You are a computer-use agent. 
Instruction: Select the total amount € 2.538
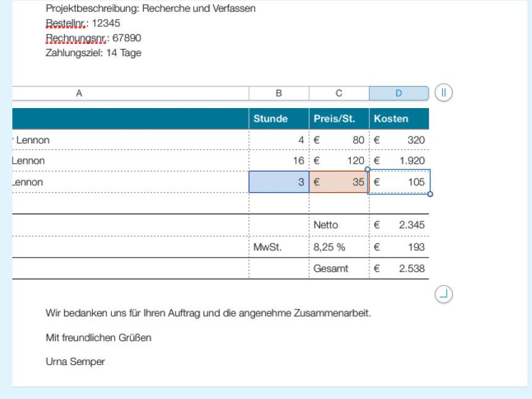pos(399,269)
